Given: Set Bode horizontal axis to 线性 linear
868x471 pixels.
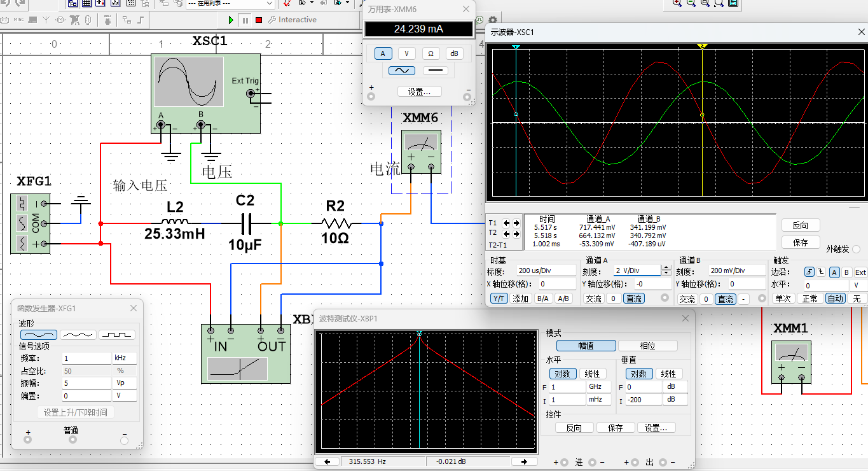Looking at the screenshot, I should coord(592,374).
